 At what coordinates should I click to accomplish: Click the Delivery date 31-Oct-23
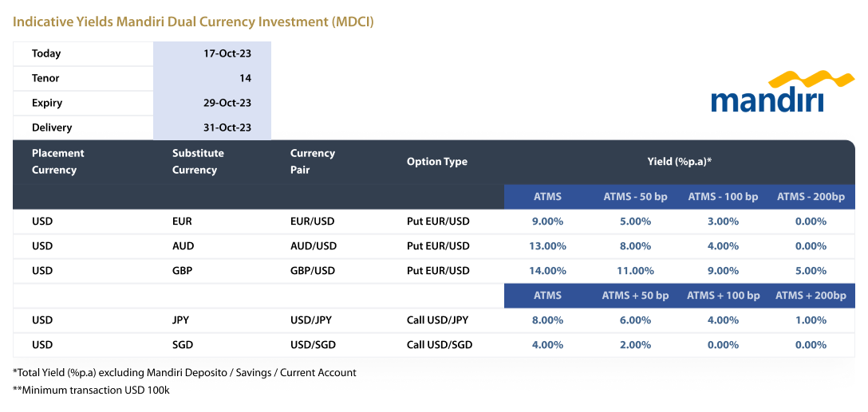coord(227,128)
